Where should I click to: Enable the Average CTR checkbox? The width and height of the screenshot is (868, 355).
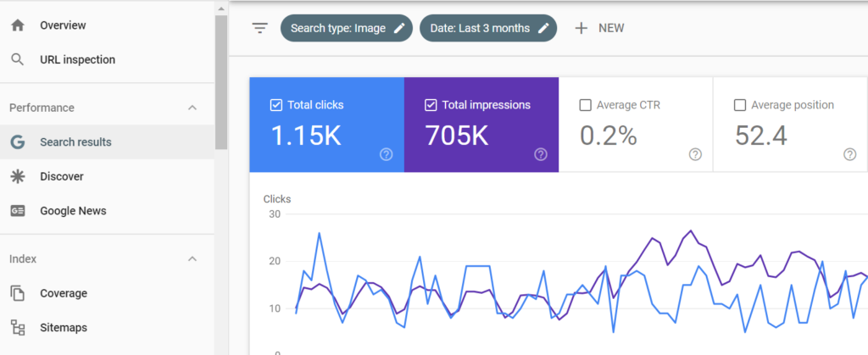click(584, 105)
